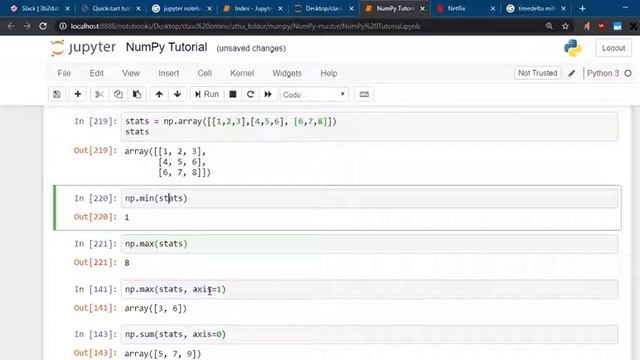Screen dimensions: 640x360
Task: Open the command palette keyboard icon
Action: 364,94
